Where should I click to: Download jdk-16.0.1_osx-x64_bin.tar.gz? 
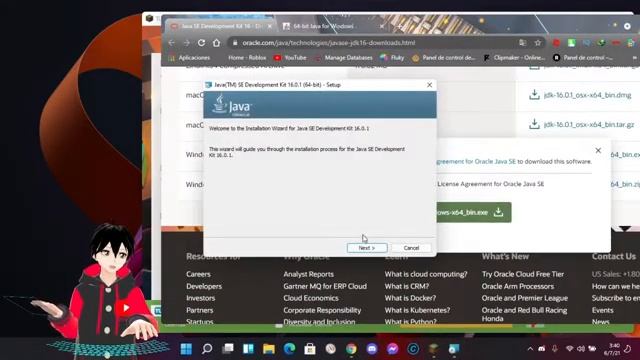tap(582, 124)
